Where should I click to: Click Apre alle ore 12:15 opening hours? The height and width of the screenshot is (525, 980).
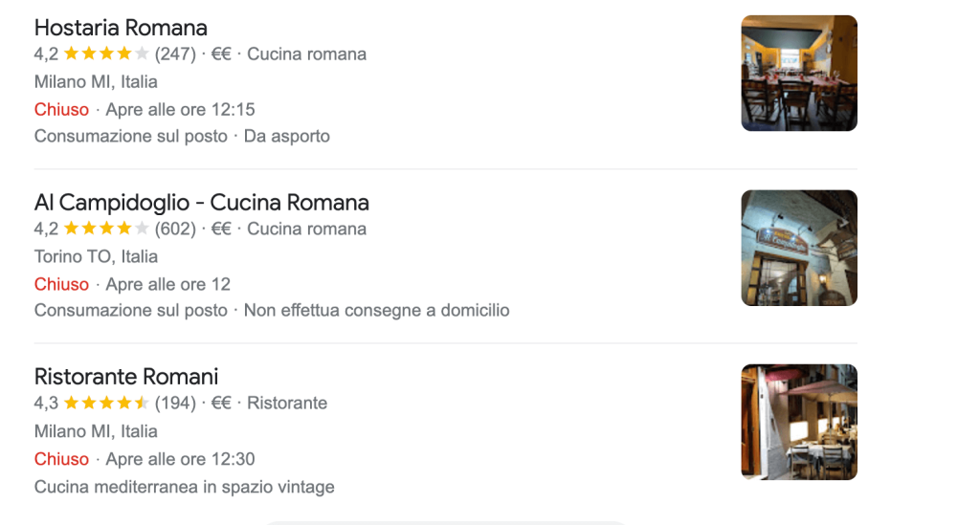[x=180, y=110]
